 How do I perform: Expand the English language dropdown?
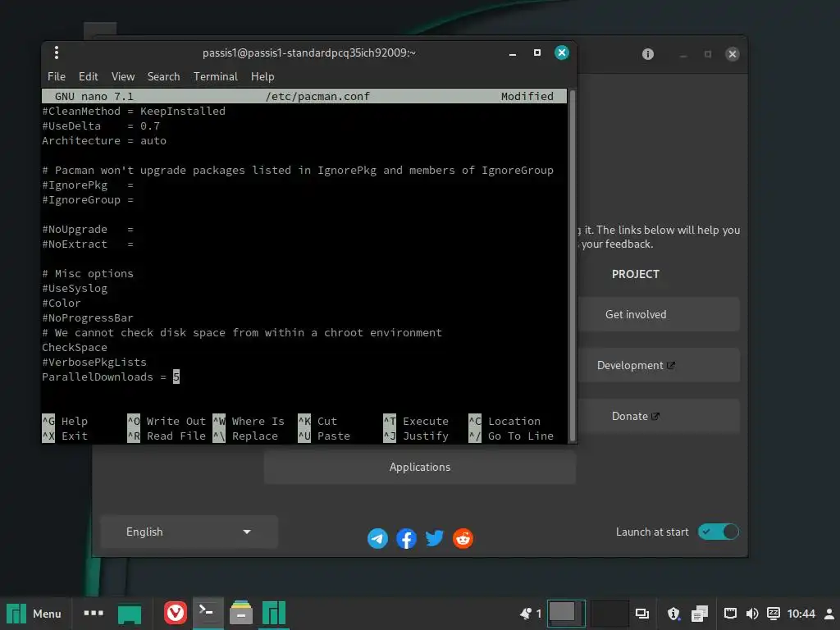(189, 532)
